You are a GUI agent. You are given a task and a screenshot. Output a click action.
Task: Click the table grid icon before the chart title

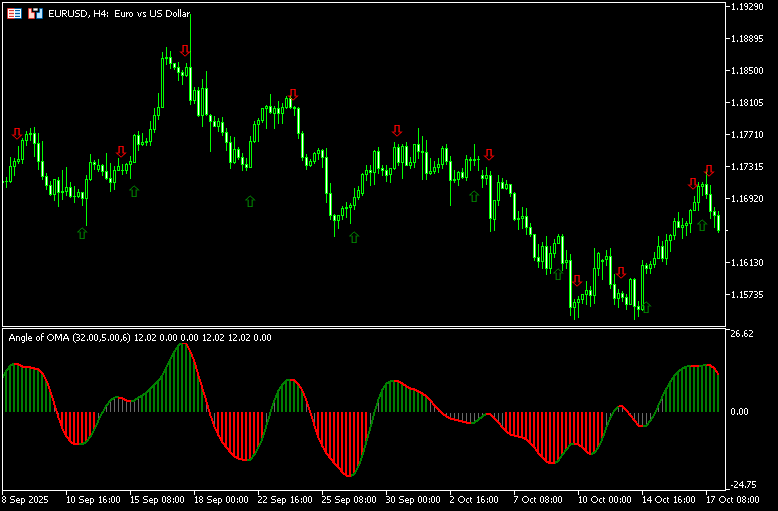click(x=15, y=14)
